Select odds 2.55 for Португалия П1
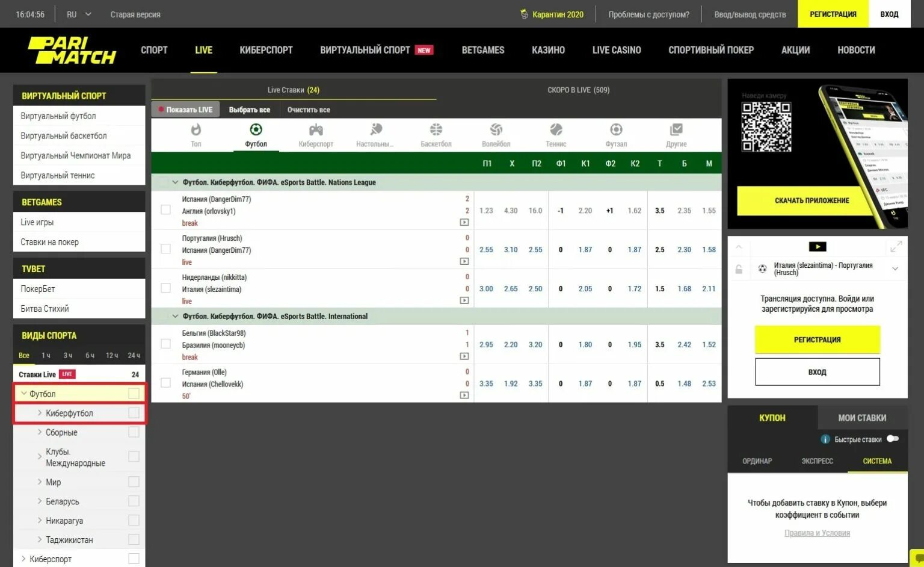The height and width of the screenshot is (567, 924). (486, 249)
